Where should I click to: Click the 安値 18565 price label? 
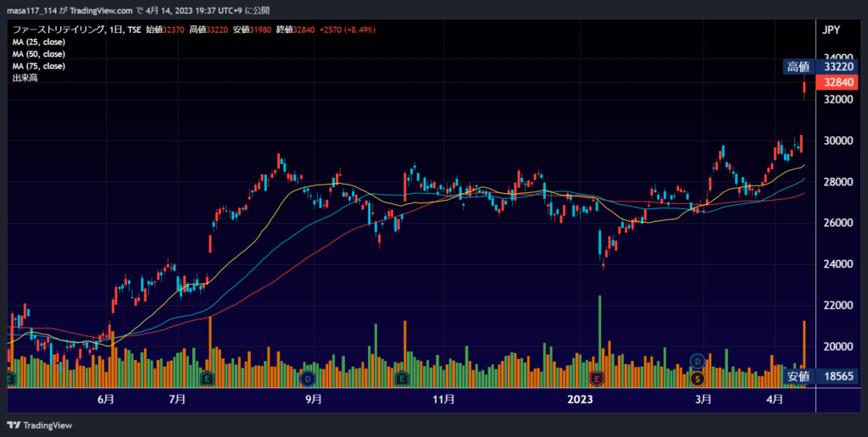click(821, 376)
